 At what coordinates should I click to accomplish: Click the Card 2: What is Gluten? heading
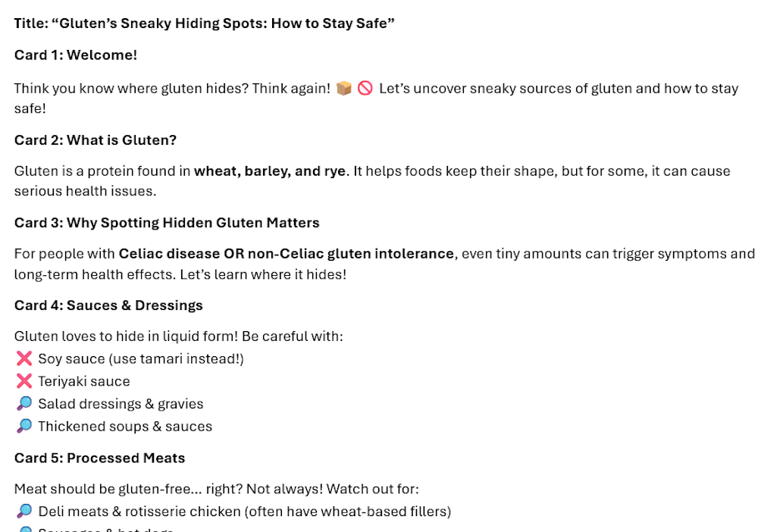(96, 139)
